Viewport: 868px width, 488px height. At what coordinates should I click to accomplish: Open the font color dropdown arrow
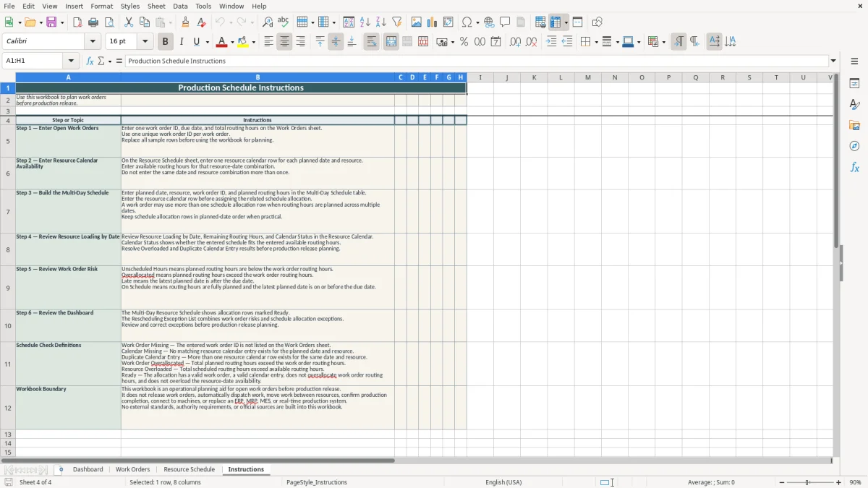(x=231, y=42)
